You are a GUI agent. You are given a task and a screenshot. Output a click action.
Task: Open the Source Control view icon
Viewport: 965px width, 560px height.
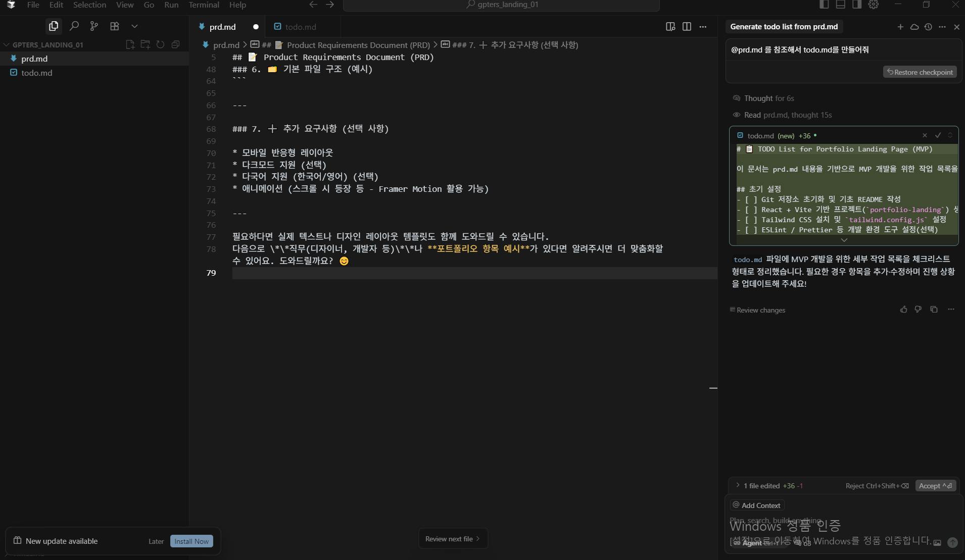(x=94, y=26)
